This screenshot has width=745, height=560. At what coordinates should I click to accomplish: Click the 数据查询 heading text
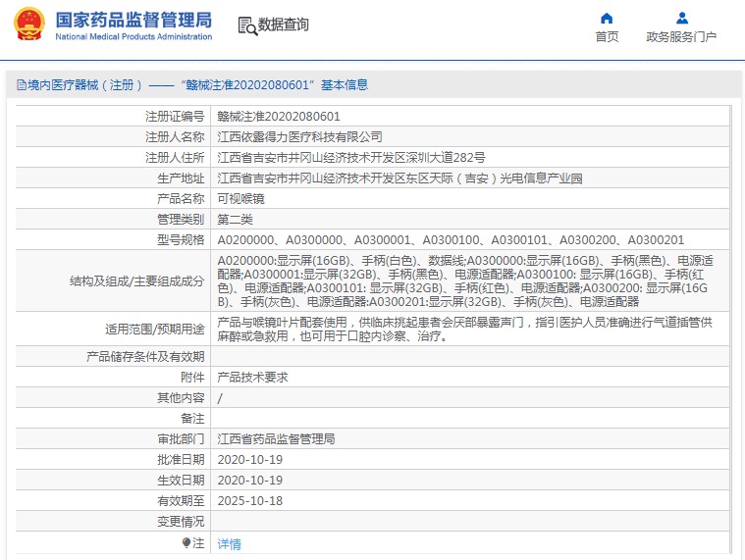pos(283,25)
